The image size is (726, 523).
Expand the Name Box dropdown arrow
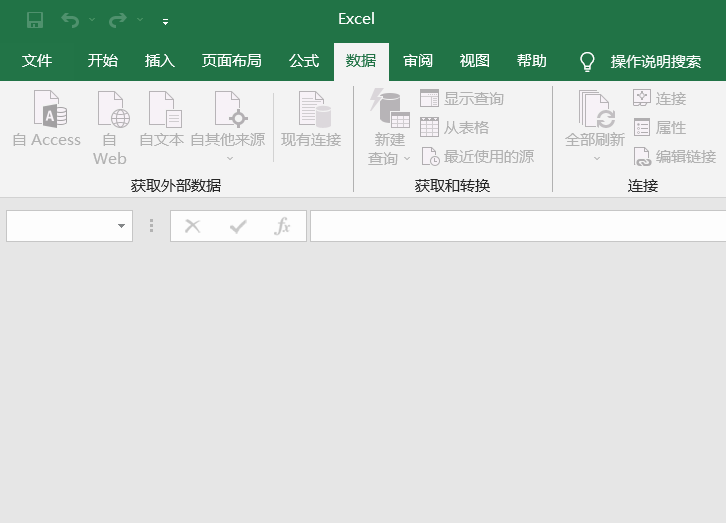(122, 226)
